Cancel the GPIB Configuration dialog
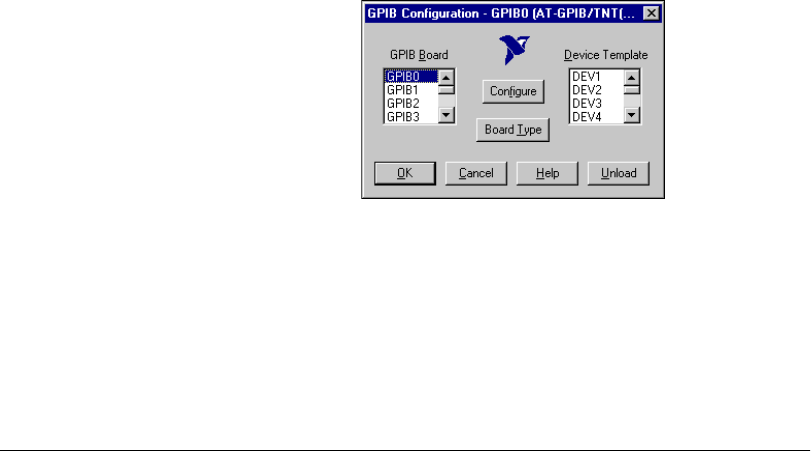The image size is (811, 451). [x=476, y=173]
